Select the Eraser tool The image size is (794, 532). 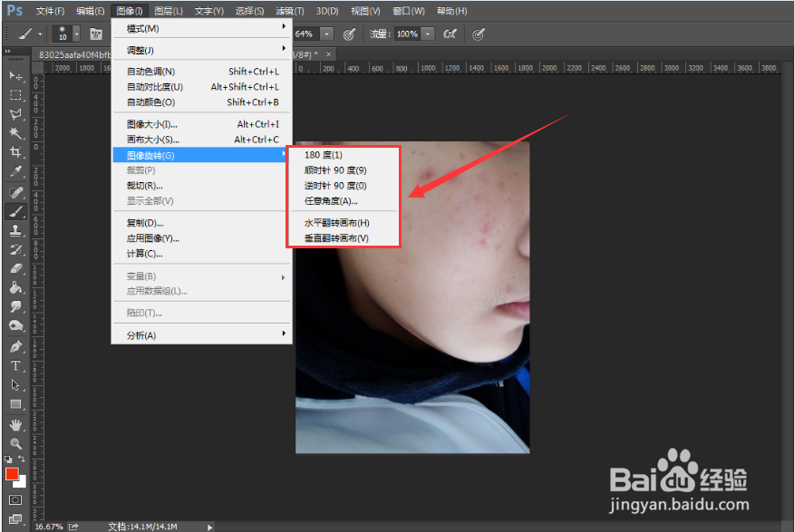15,269
